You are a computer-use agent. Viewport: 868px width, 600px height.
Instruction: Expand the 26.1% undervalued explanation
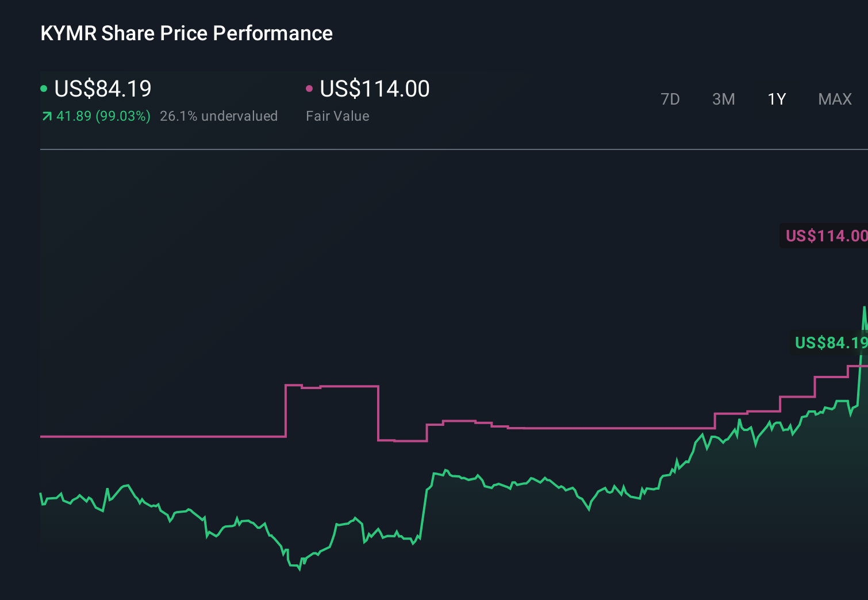[x=219, y=116]
